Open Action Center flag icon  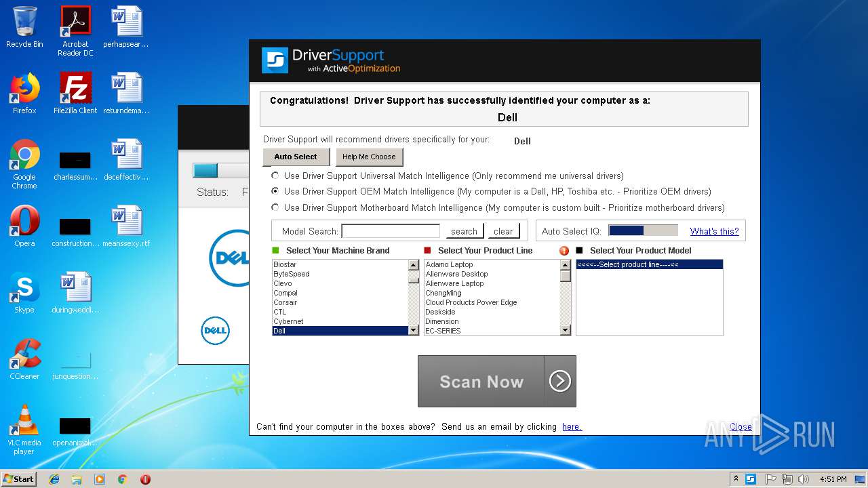coord(771,479)
